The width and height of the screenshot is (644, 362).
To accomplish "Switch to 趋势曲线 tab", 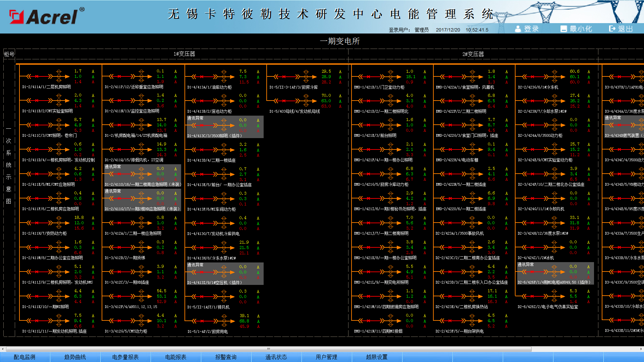I will point(75,357).
